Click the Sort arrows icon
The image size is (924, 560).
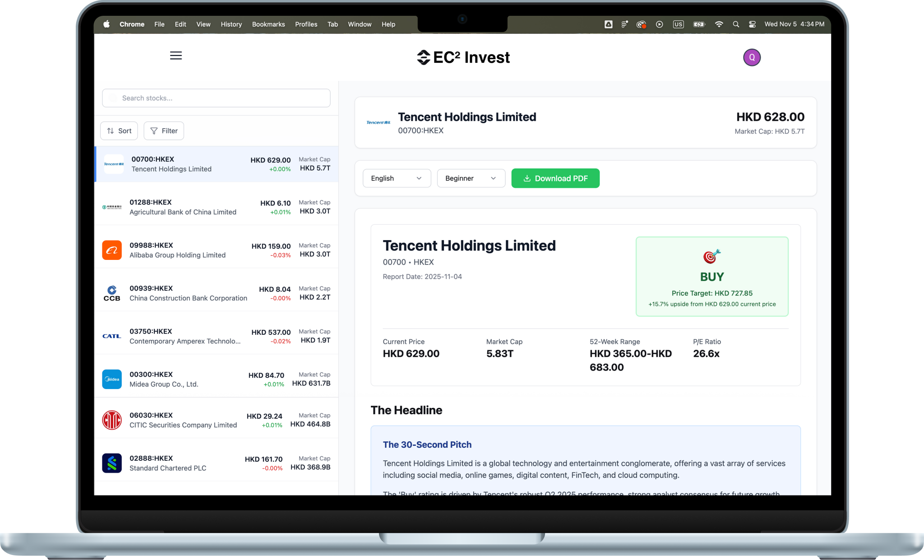(x=111, y=130)
